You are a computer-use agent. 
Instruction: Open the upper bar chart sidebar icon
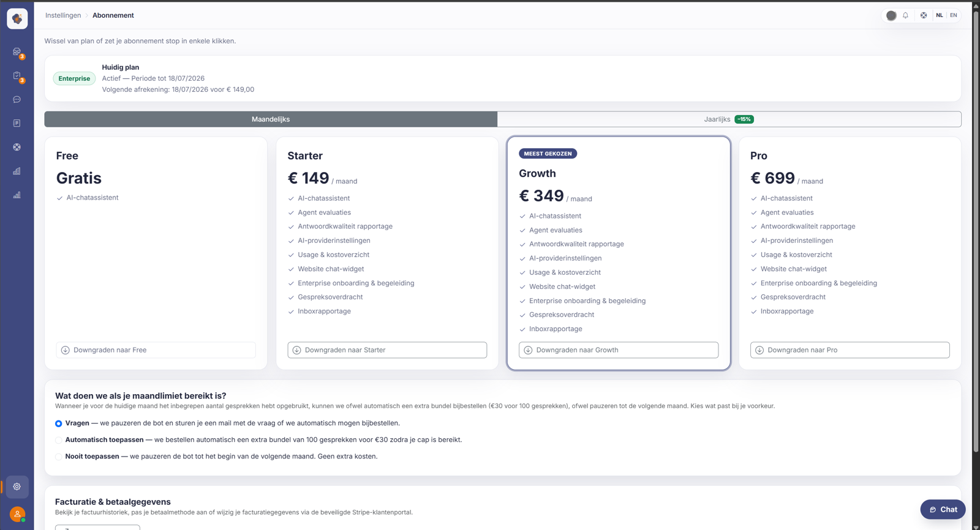pyautogui.click(x=17, y=171)
